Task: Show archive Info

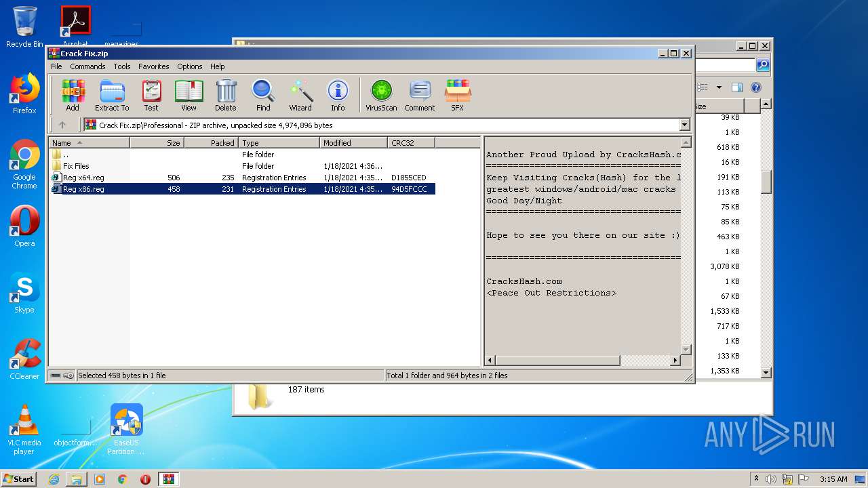Action: pos(338,95)
